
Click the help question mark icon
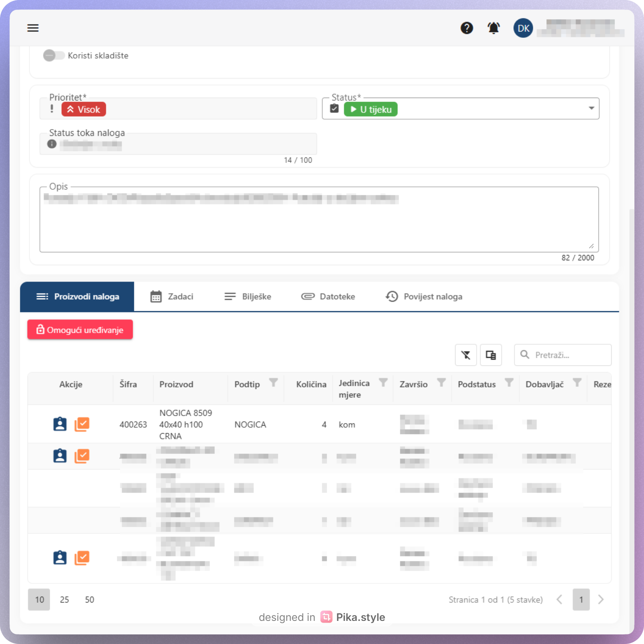[x=467, y=28]
